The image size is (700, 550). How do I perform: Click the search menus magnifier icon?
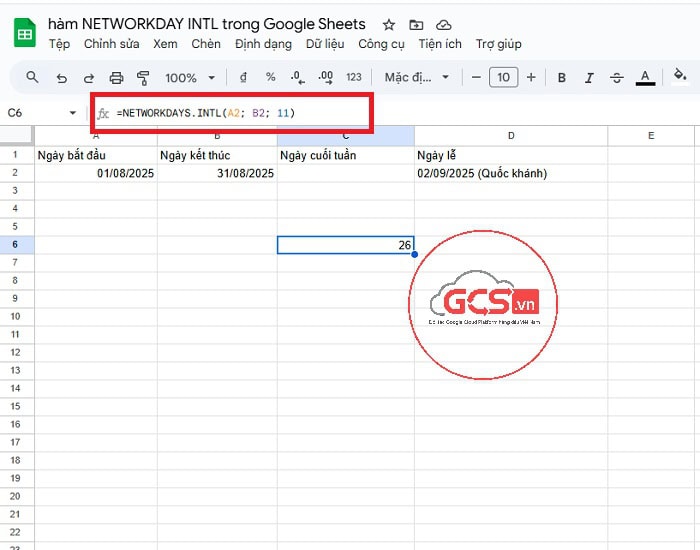pyautogui.click(x=32, y=77)
